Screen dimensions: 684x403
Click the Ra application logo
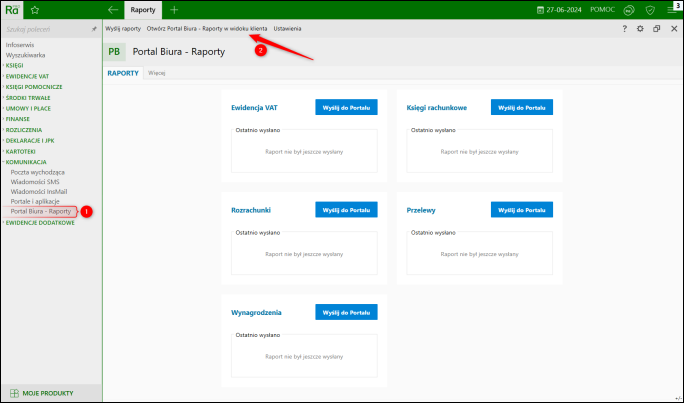pos(12,10)
